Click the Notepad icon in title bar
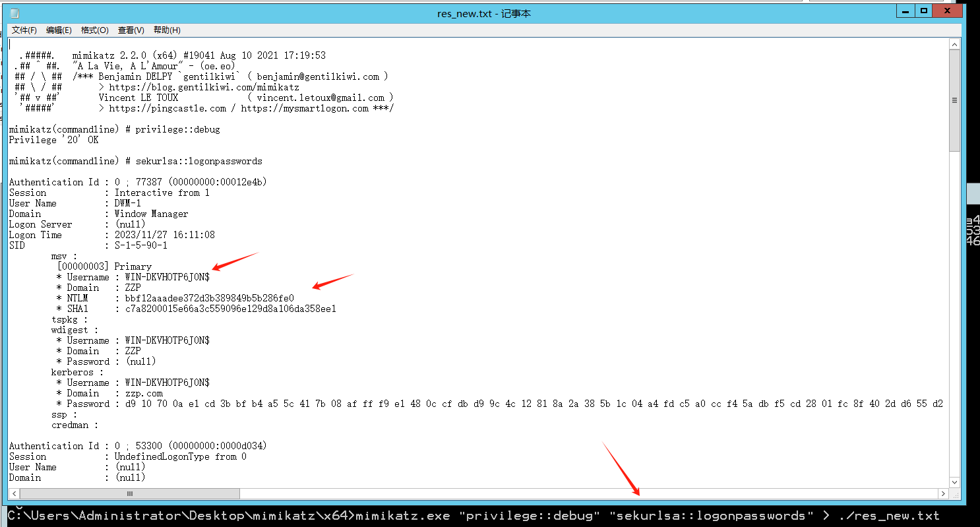 [15, 13]
